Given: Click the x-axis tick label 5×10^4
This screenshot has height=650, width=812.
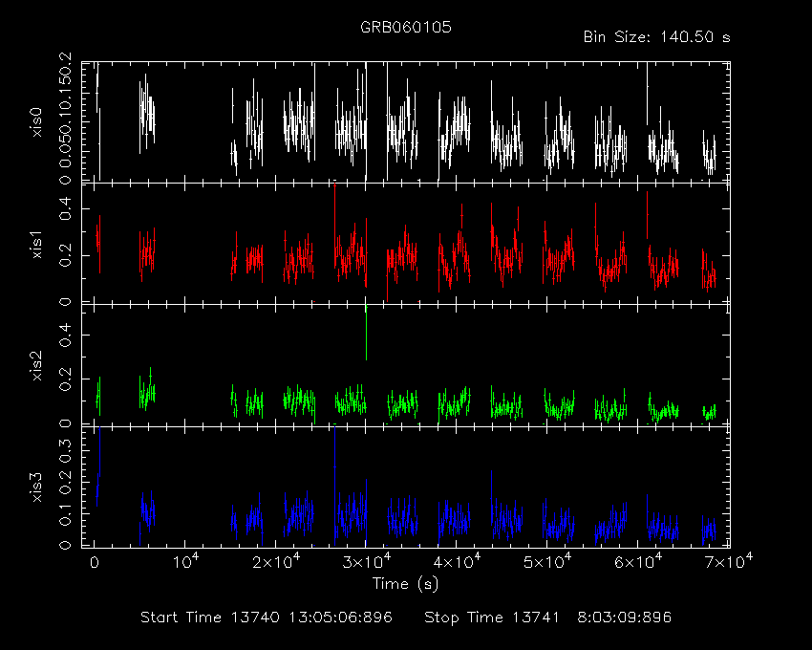Looking at the screenshot, I should (547, 561).
